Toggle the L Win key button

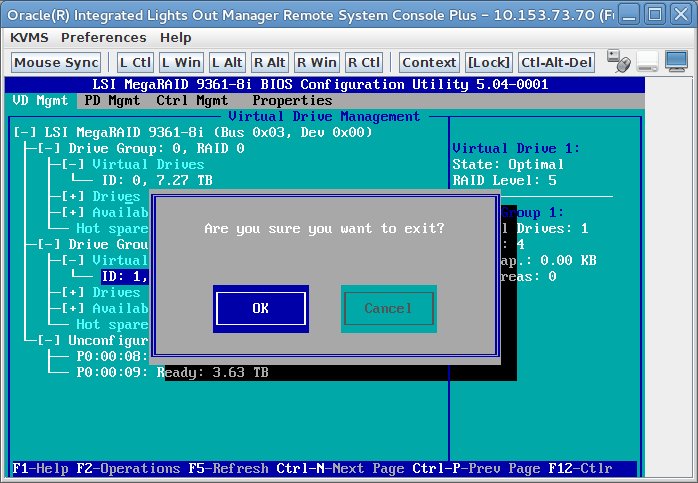[181, 62]
